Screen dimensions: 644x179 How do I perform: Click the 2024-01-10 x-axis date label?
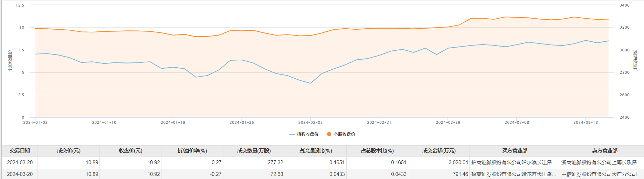[x=104, y=122]
